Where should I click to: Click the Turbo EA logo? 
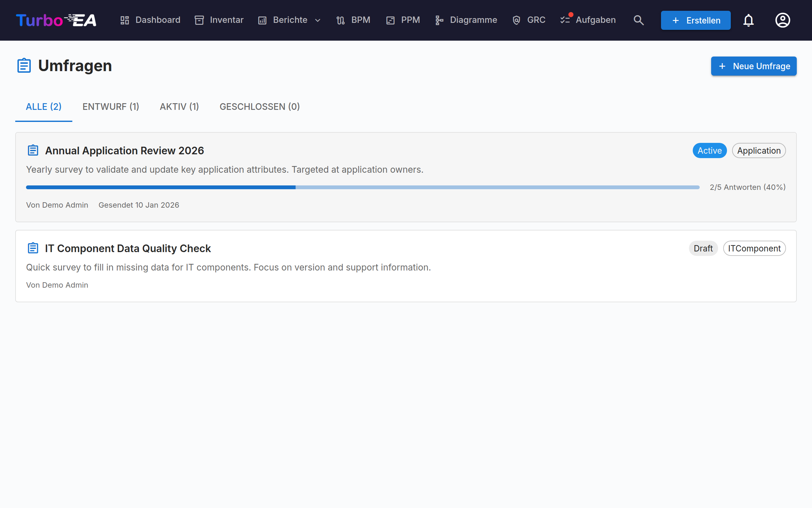[x=56, y=20]
